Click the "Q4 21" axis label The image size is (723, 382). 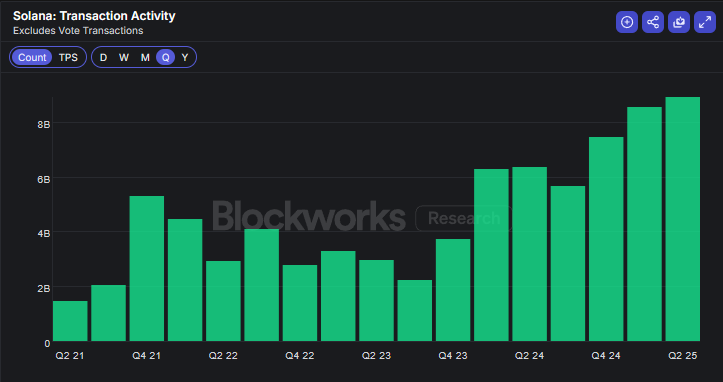pyautogui.click(x=147, y=356)
